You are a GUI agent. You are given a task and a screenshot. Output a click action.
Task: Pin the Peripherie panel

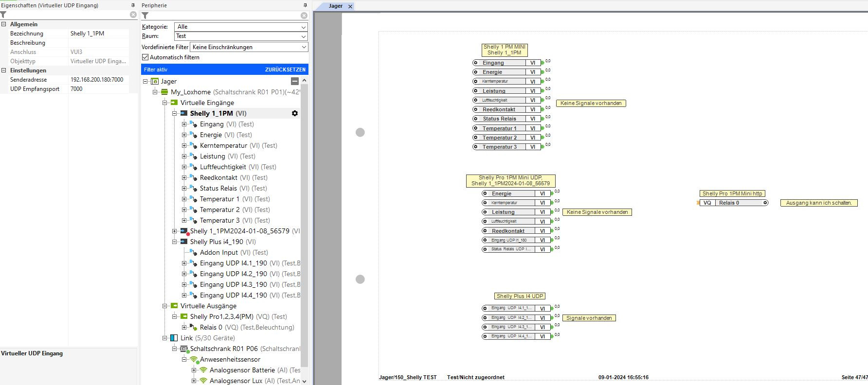coord(305,5)
